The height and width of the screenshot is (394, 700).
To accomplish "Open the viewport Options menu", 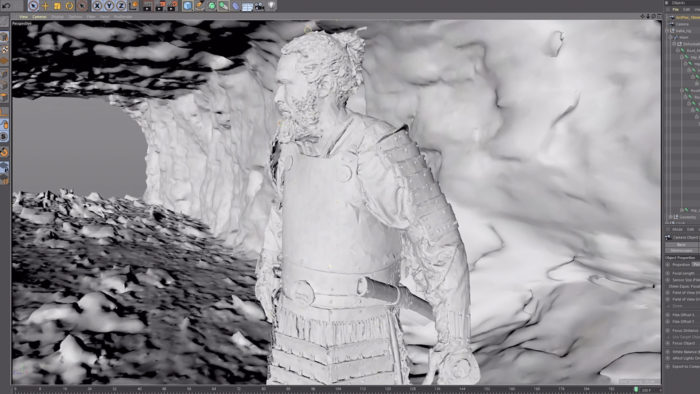I will click(75, 17).
